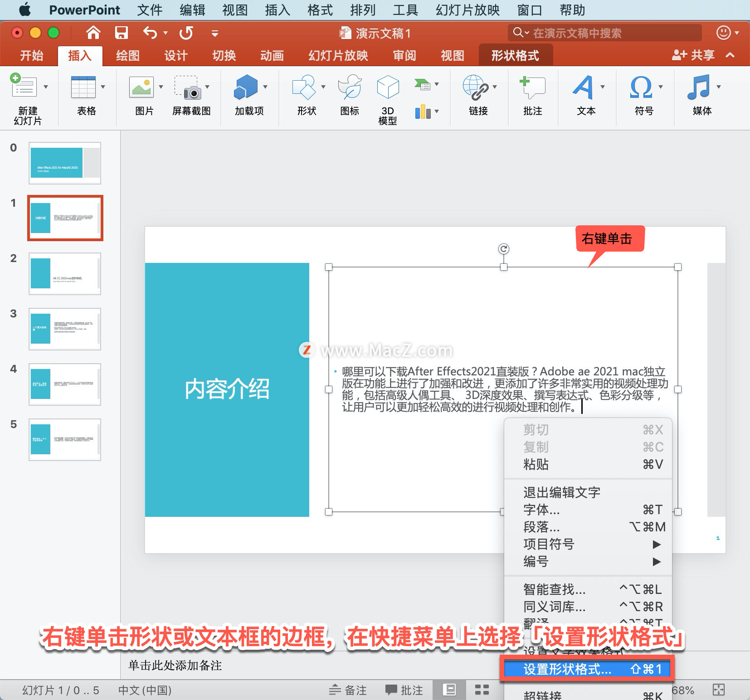Open the quick access toolbar customize arrow

pyautogui.click(x=215, y=33)
